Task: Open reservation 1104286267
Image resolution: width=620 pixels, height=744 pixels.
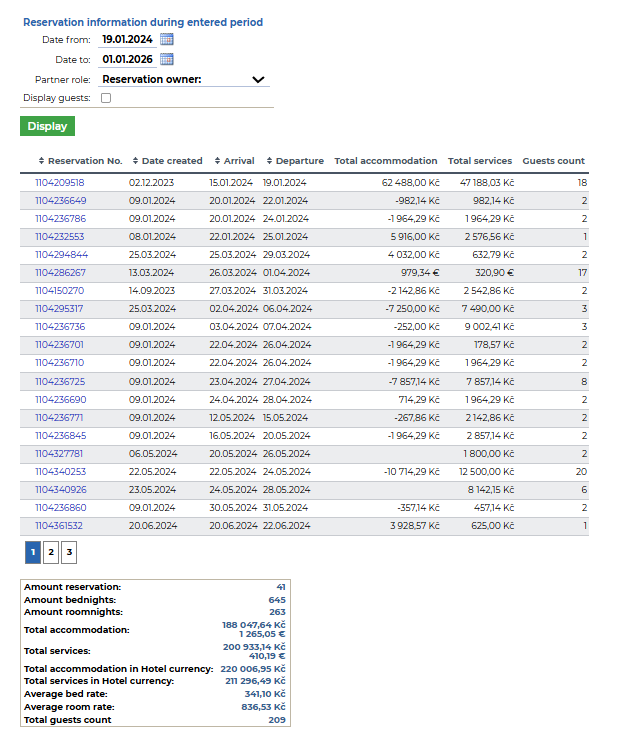Action: [60, 273]
